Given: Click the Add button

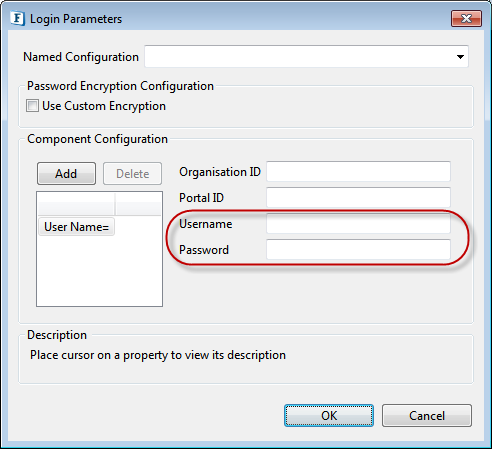Looking at the screenshot, I should tap(66, 173).
